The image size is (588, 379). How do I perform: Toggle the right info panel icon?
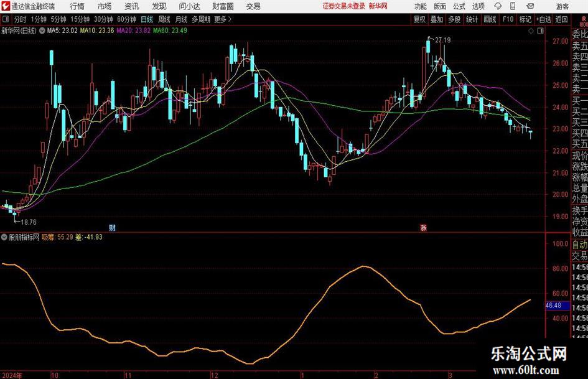540,31
